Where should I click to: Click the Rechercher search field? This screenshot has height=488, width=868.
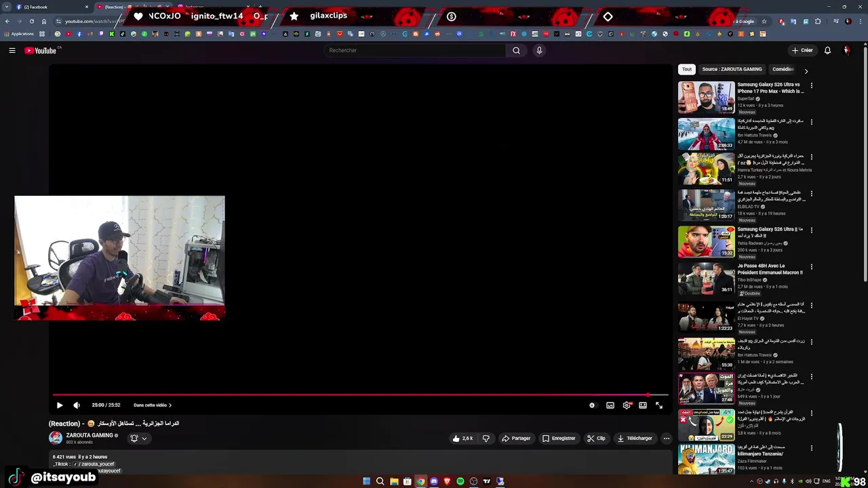(x=415, y=50)
